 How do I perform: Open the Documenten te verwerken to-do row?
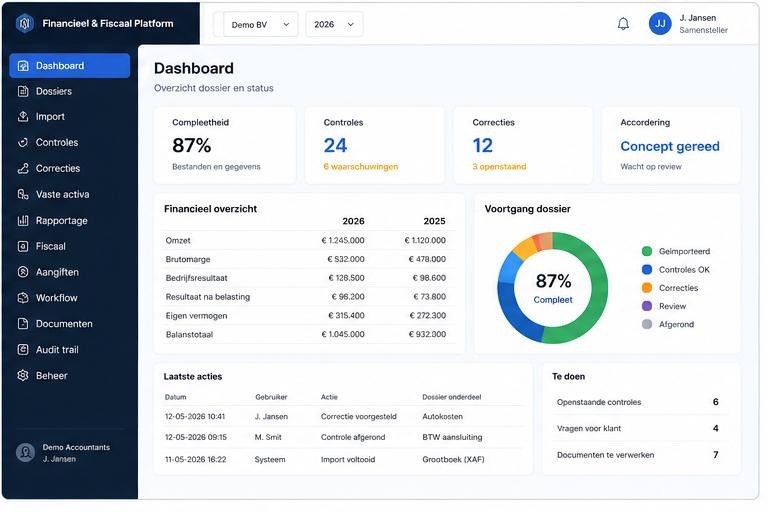point(640,455)
